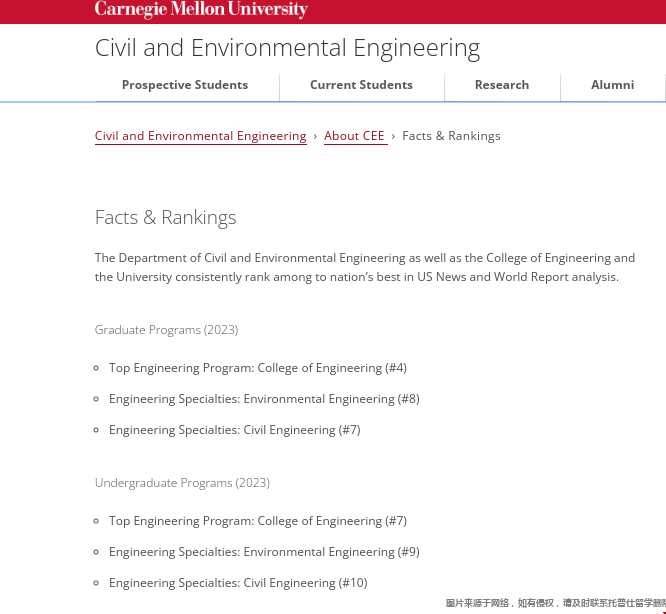Viewport: 666px width, 614px height.
Task: Click the undergraduate College of Engineering (#7) item
Action: tap(258, 521)
